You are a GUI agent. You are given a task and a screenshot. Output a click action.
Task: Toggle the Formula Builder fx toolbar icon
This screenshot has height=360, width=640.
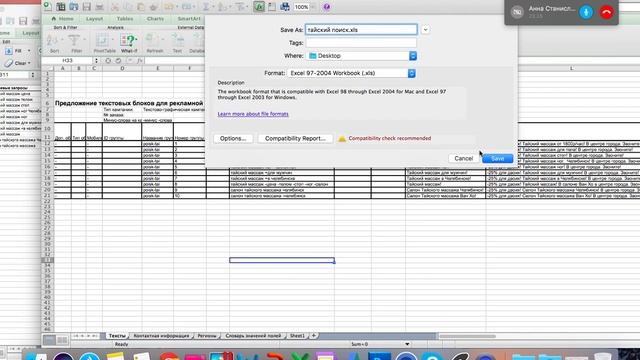259,7
